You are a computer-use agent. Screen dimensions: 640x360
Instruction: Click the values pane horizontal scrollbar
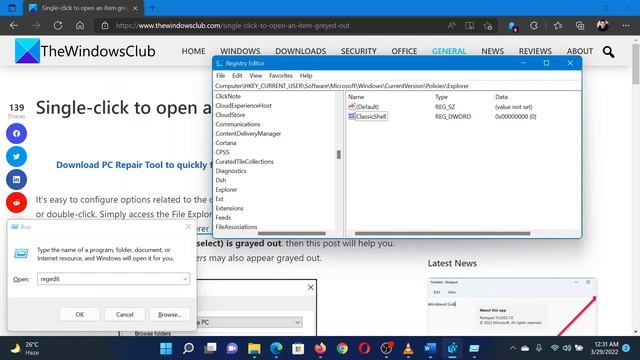[442, 233]
